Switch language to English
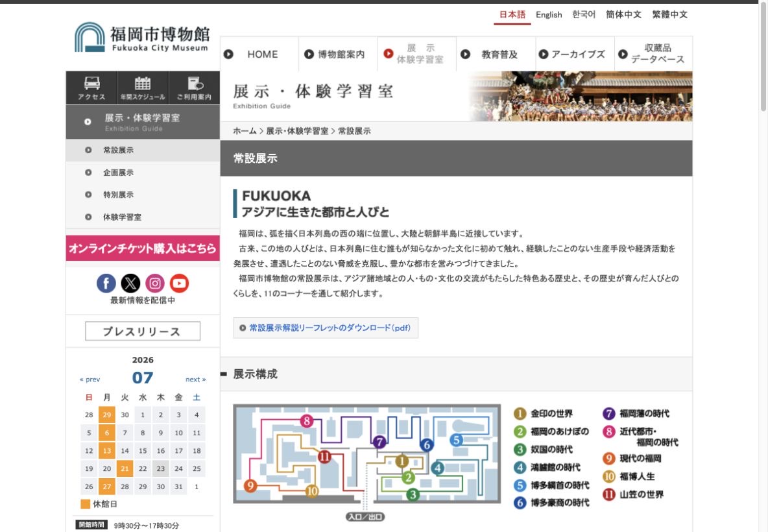The width and height of the screenshot is (768, 532). [x=549, y=15]
